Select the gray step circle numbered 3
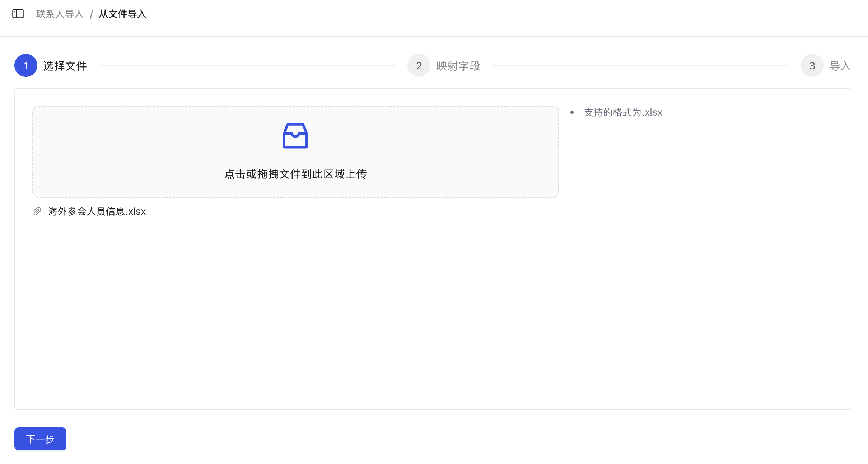868x464 pixels. click(812, 65)
